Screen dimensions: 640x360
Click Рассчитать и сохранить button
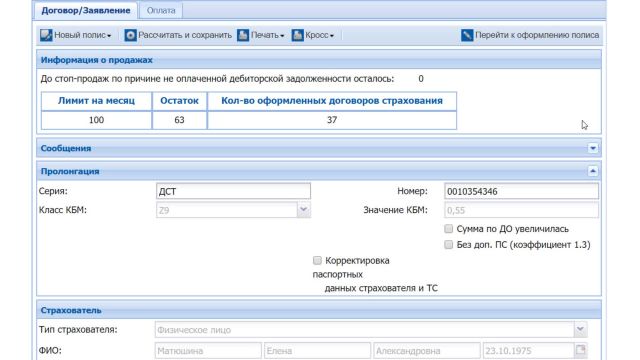pos(178,35)
